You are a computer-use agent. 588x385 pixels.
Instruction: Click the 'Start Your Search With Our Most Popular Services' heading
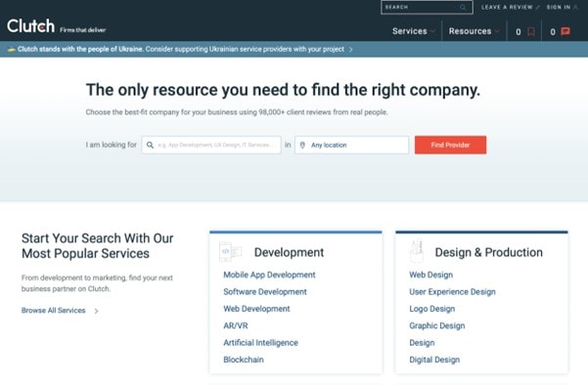97,245
